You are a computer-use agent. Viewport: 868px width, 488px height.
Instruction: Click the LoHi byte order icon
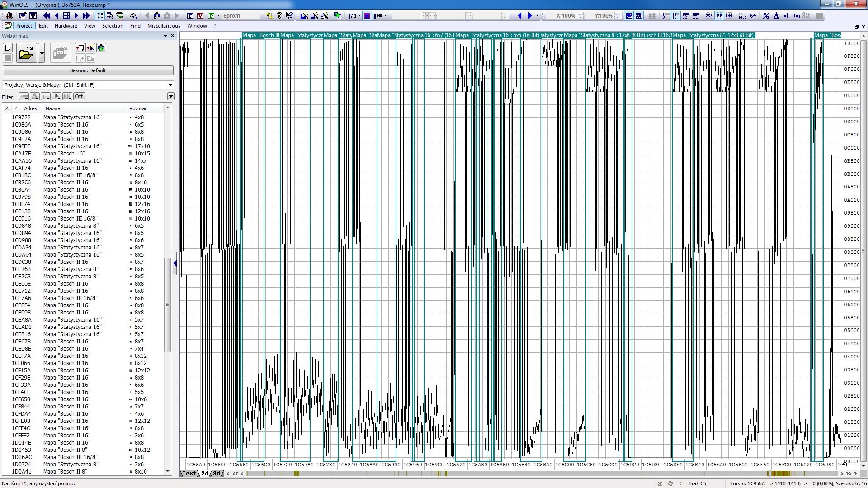coord(742,15)
